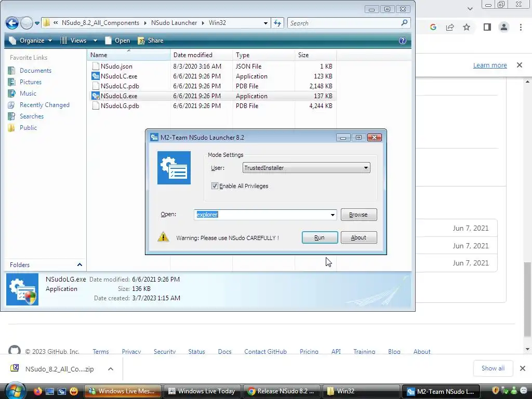Click Share in Explorer toolbar
The height and width of the screenshot is (399, 532).
(151, 41)
